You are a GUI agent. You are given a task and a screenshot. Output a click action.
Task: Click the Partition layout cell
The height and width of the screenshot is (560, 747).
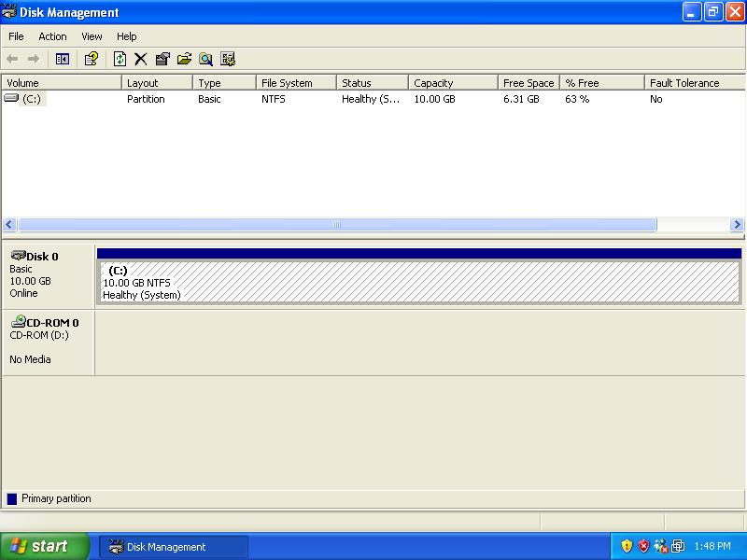point(146,99)
